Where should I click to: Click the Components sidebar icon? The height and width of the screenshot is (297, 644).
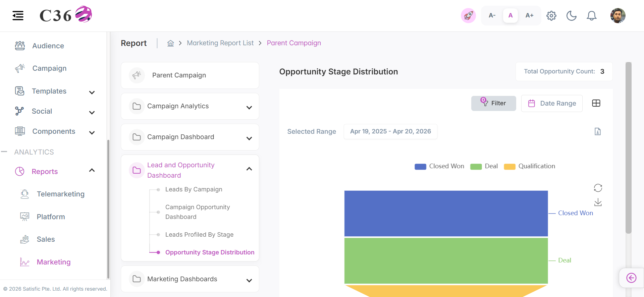[x=20, y=131]
